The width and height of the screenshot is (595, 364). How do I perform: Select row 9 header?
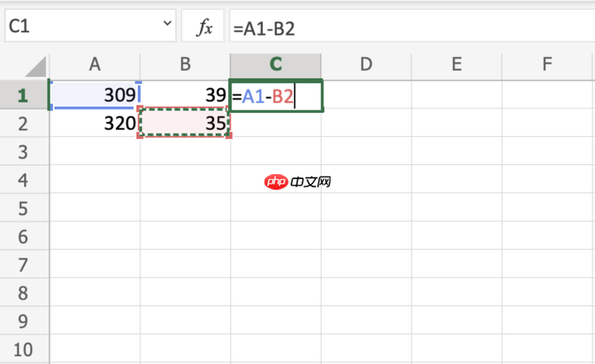pos(24,320)
